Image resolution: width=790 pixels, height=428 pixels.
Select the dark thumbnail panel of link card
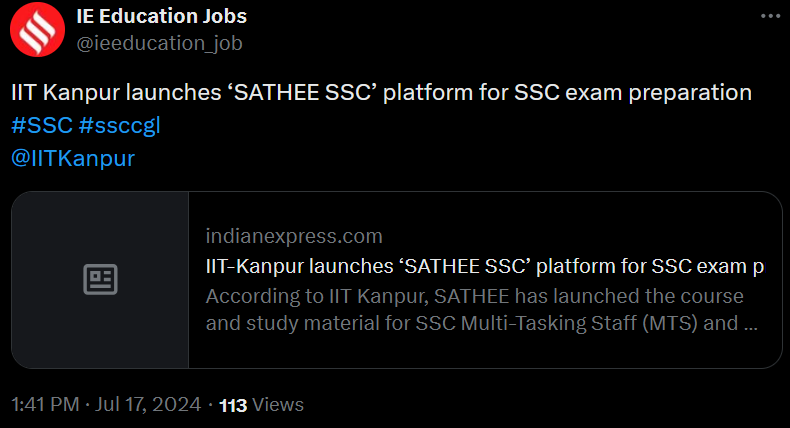[x=100, y=330]
